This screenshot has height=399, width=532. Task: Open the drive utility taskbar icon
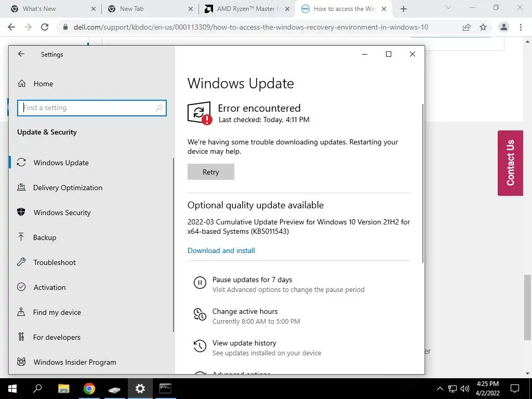point(114,390)
